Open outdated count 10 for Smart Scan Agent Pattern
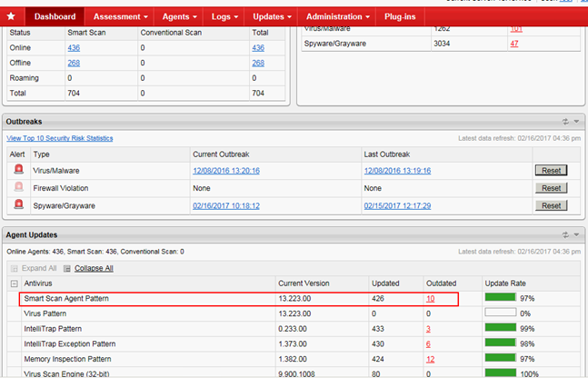Screen dimensions: 588x378 pos(429,298)
